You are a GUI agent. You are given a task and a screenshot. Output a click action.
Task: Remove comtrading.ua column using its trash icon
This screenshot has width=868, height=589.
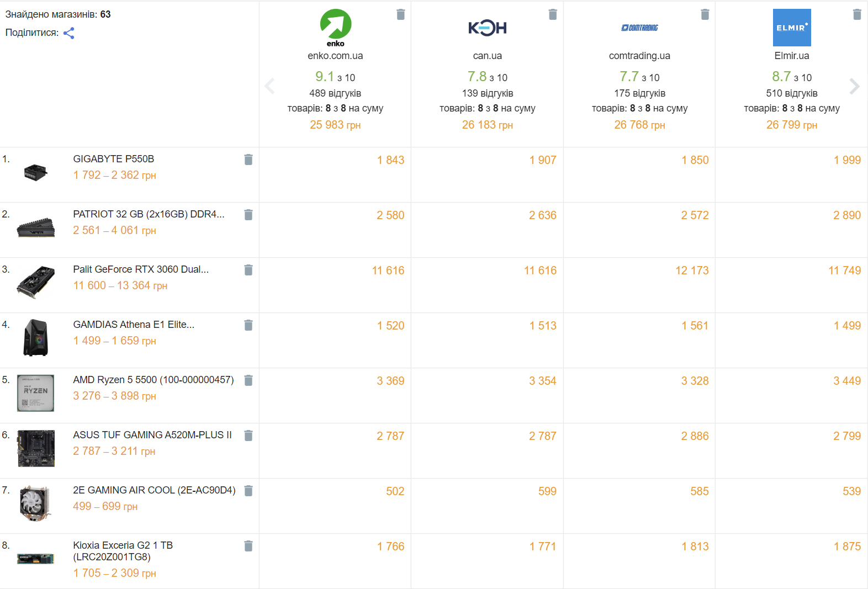pyautogui.click(x=705, y=14)
